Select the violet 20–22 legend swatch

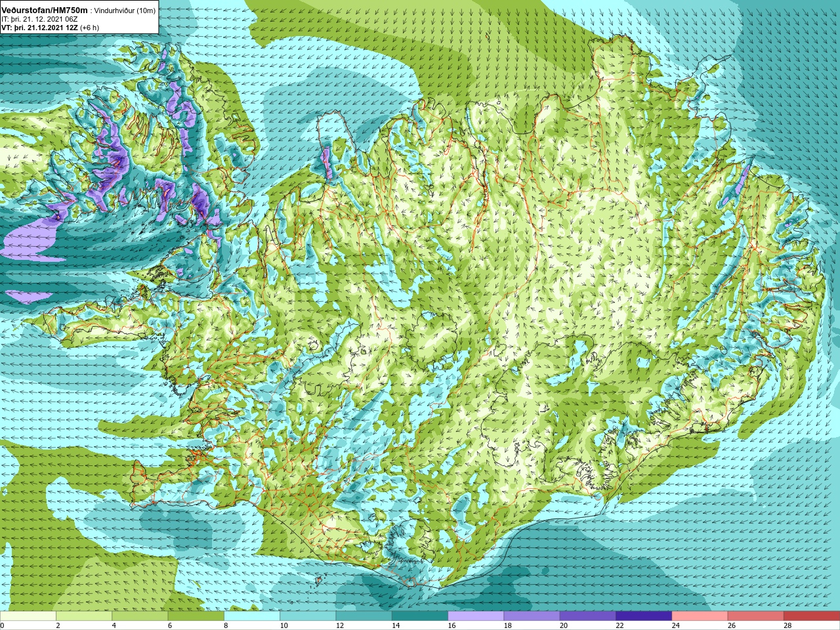[x=588, y=616]
